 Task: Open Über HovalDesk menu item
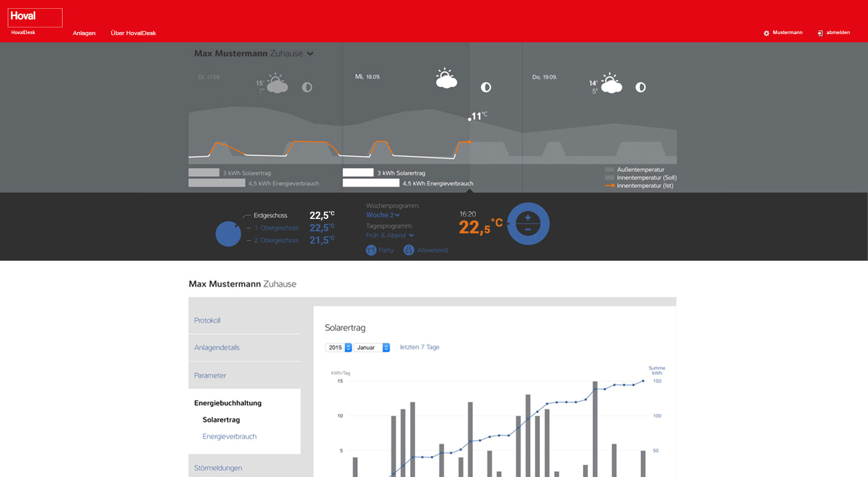133,33
